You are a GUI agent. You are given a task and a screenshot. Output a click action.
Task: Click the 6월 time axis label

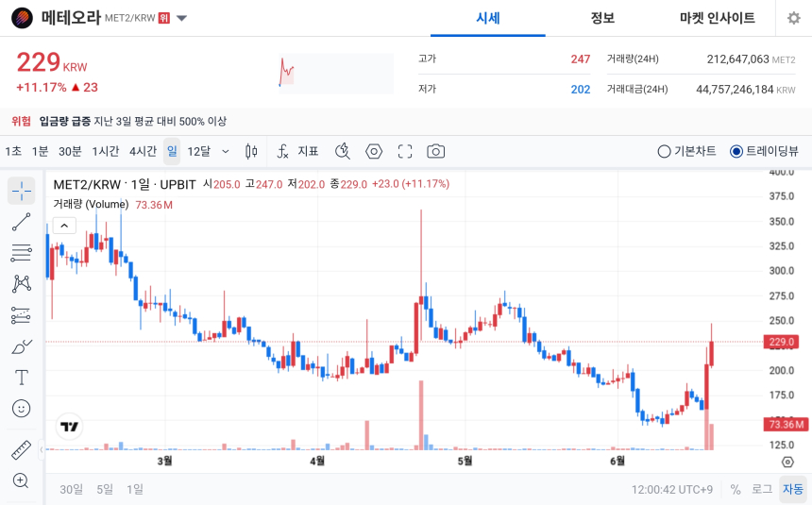pyautogui.click(x=617, y=461)
